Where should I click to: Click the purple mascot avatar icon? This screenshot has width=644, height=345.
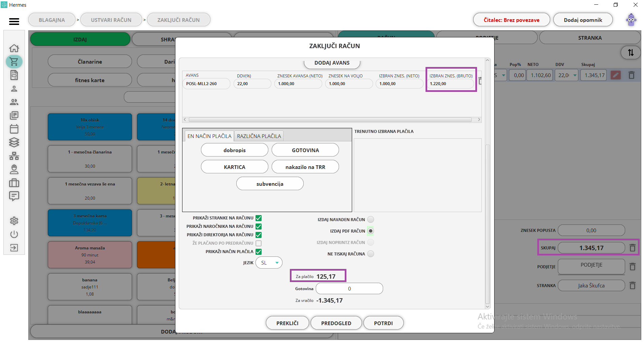coord(631,20)
